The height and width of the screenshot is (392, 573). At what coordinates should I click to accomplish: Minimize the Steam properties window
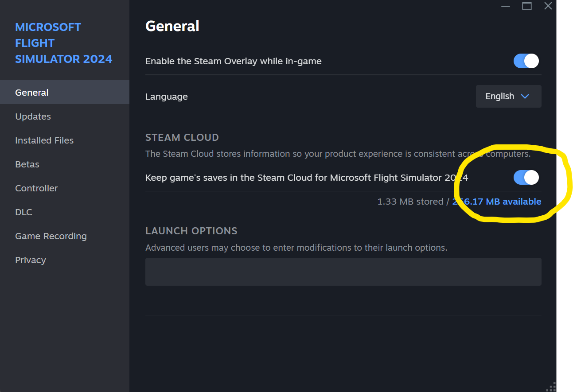pyautogui.click(x=506, y=6)
